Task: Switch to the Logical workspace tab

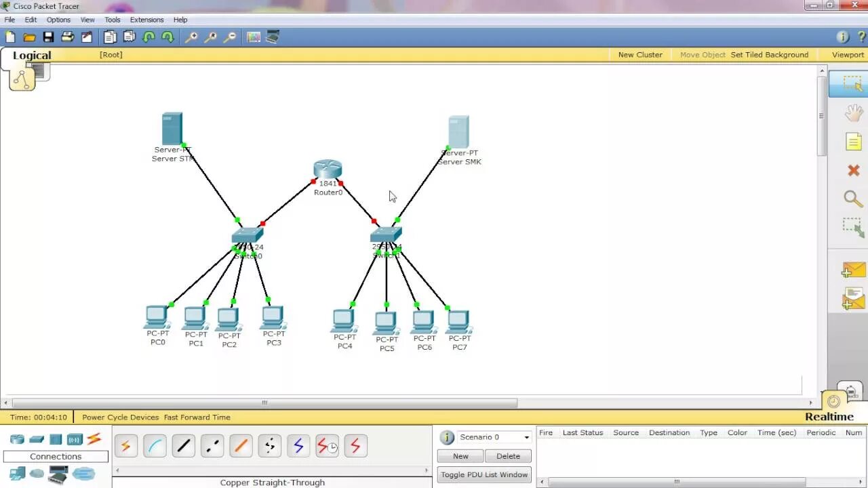Action: click(x=31, y=56)
